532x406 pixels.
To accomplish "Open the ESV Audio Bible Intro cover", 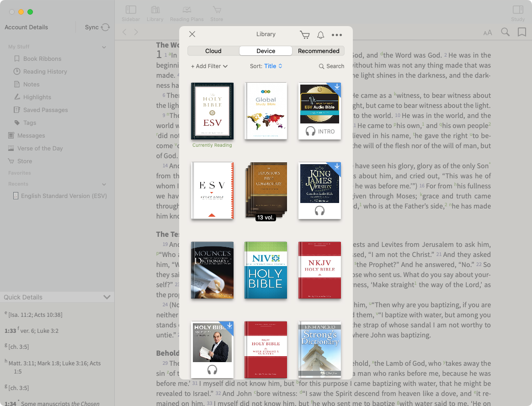I will click(x=319, y=111).
